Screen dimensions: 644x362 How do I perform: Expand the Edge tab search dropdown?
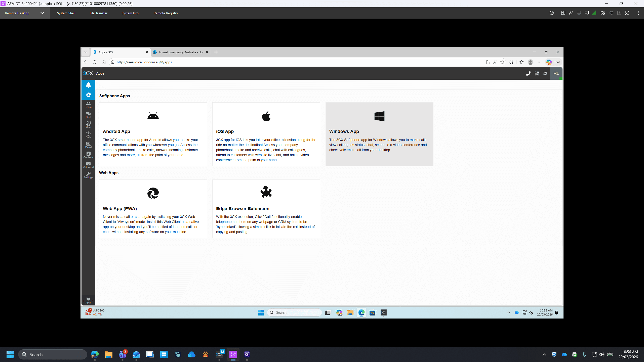coord(86,52)
